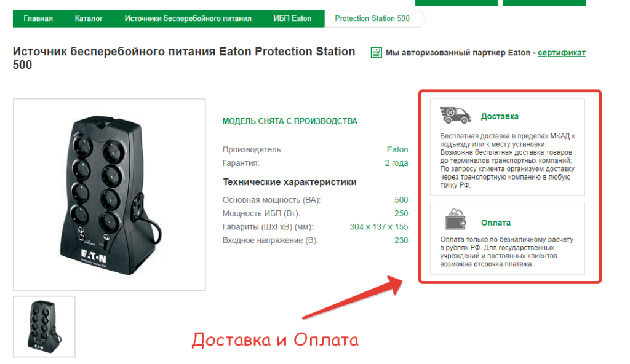Open the Оплата heading
The height and width of the screenshot is (364, 630).
coord(496,223)
